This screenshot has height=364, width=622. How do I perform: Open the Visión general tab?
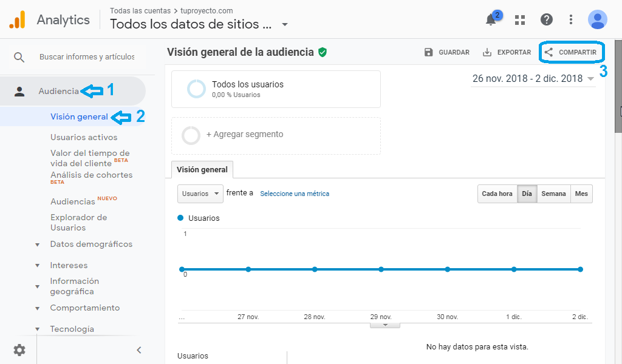point(202,170)
